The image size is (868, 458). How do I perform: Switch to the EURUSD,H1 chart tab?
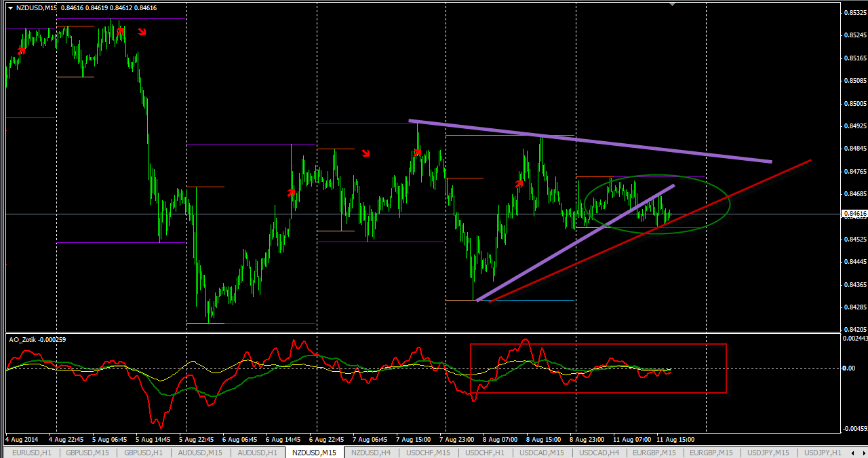[x=31, y=453]
